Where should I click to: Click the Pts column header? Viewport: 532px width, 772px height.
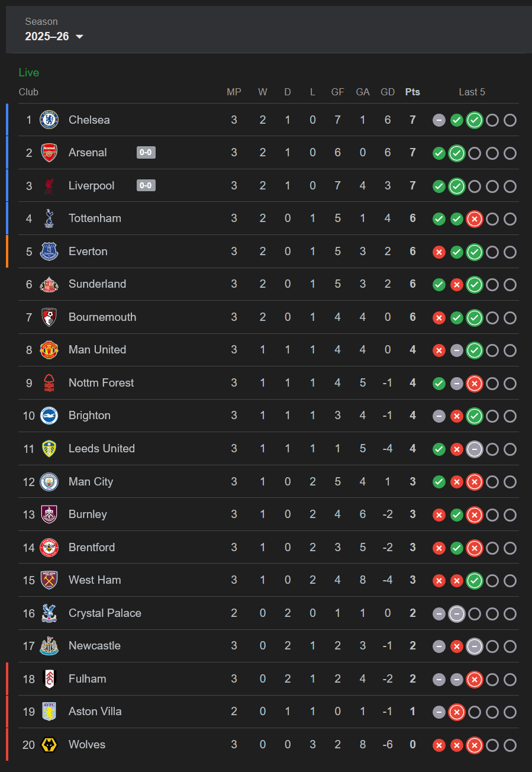pyautogui.click(x=412, y=92)
